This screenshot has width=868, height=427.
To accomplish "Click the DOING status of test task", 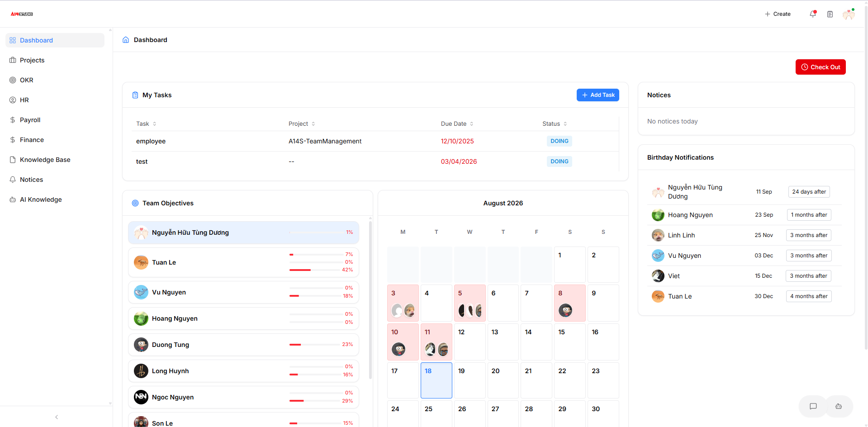I will tap(559, 161).
